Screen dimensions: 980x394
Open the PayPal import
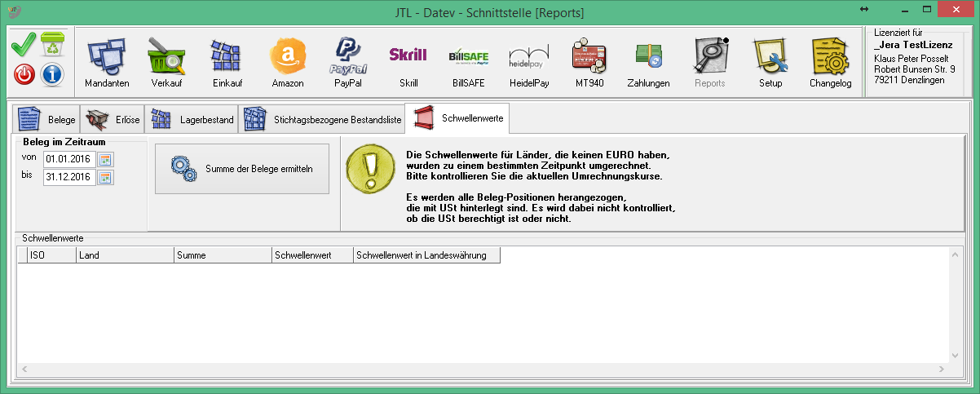(348, 62)
